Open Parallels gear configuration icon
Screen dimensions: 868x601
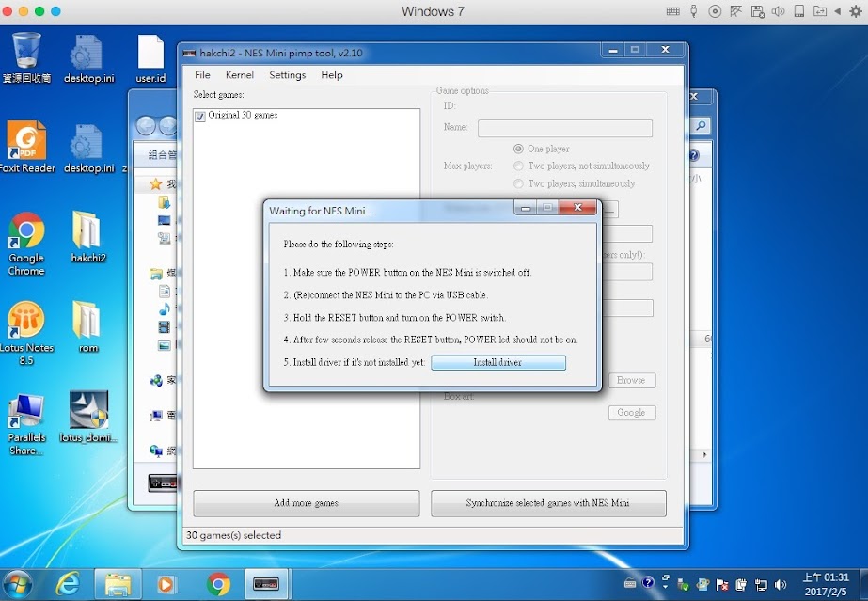[x=856, y=11]
